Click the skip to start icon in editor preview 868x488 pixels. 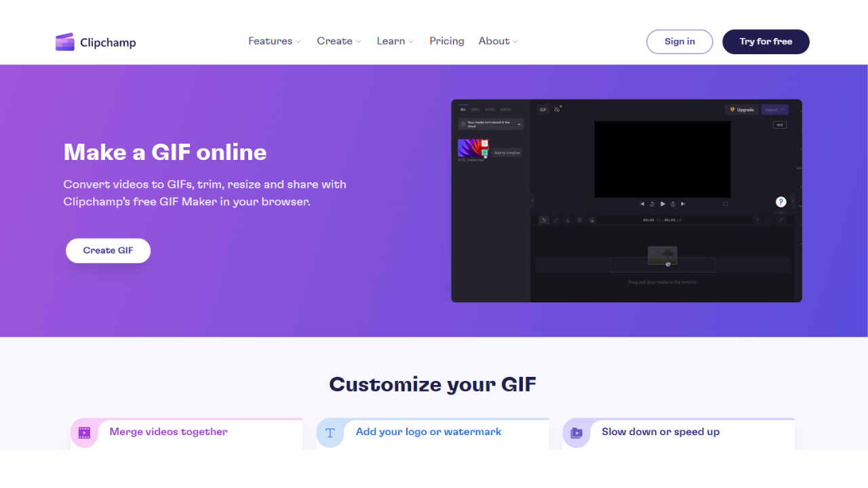(x=642, y=204)
